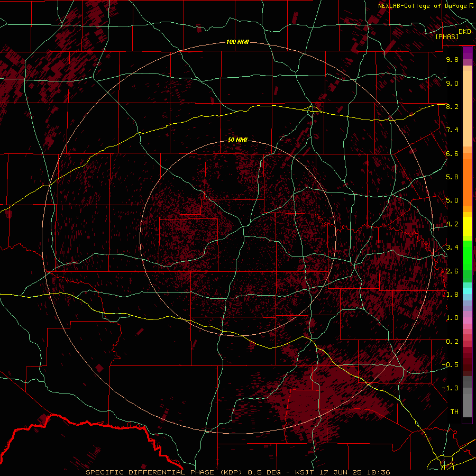Image resolution: width=476 pixels, height=476 pixels.
Task: Pick the gray bottom color bar segment
Action: 467,404
